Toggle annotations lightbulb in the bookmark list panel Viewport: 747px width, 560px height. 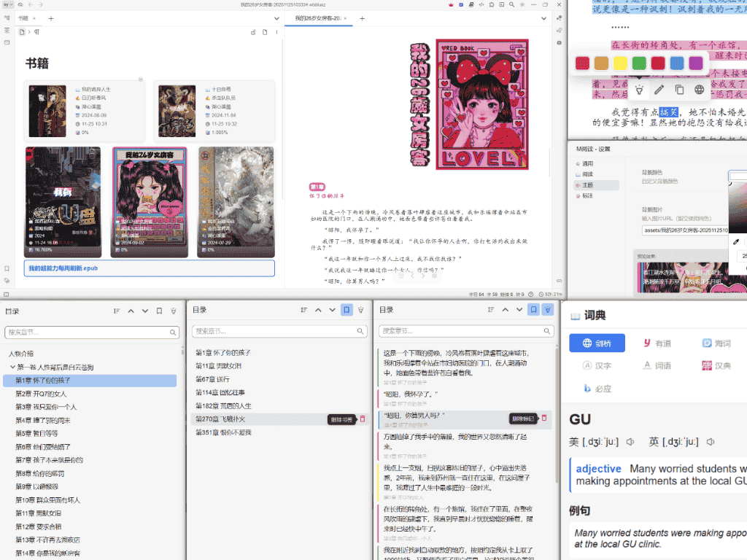click(x=360, y=310)
